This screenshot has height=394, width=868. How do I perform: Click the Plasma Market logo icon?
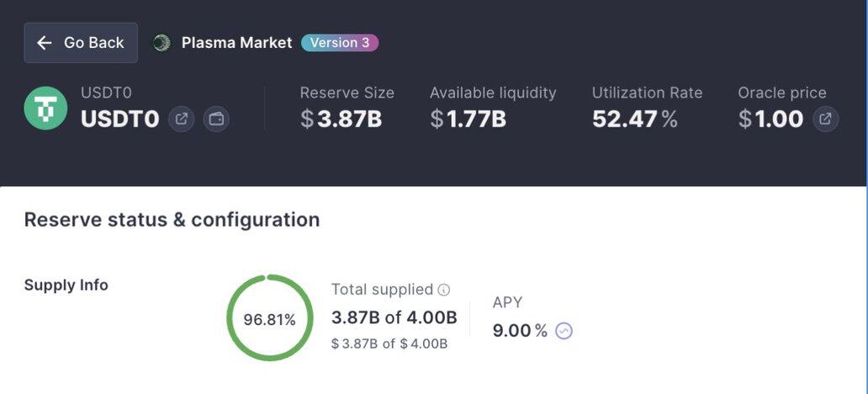pos(161,43)
